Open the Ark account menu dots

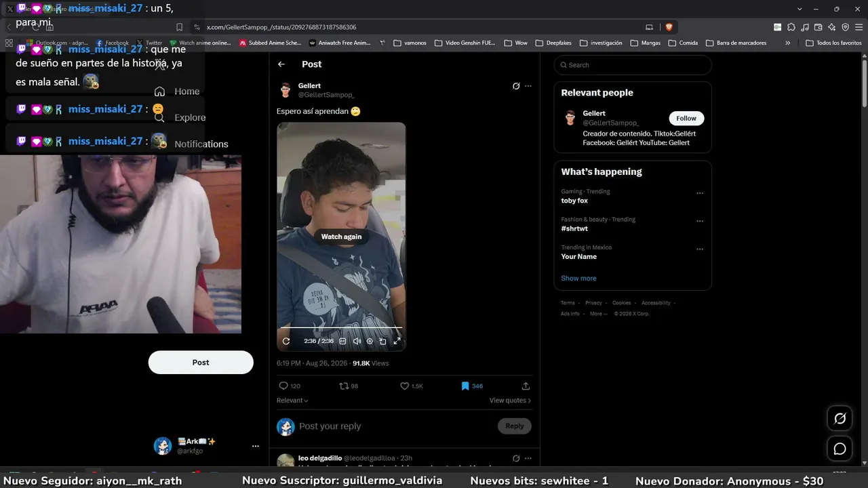coord(256,446)
